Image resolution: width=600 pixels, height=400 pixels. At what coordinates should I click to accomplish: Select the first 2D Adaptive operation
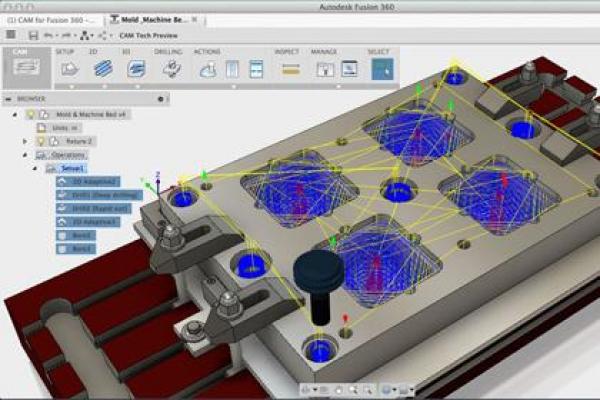96,182
